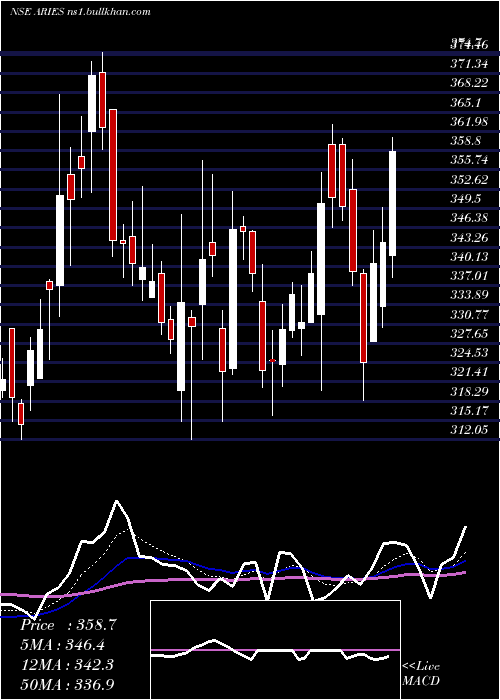The width and height of the screenshot is (500, 700).
Task: Click the 312.05 price axis label
Action: click(x=469, y=429)
